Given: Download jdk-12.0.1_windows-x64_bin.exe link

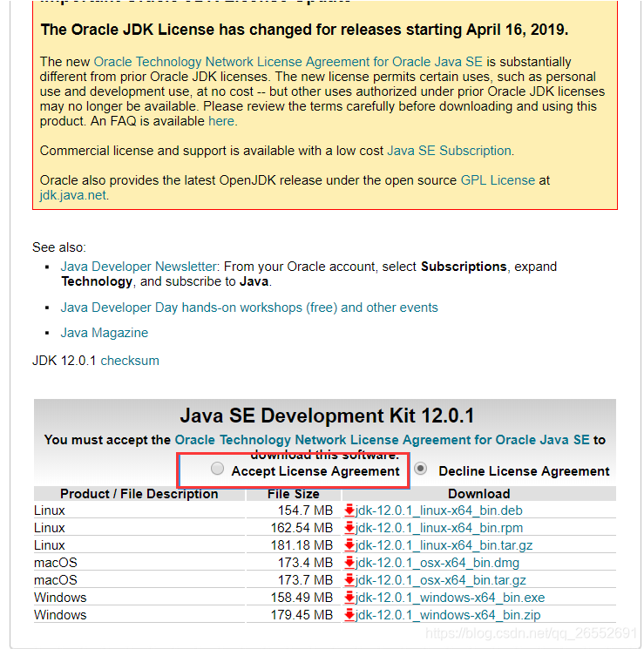Looking at the screenshot, I should tap(451, 598).
